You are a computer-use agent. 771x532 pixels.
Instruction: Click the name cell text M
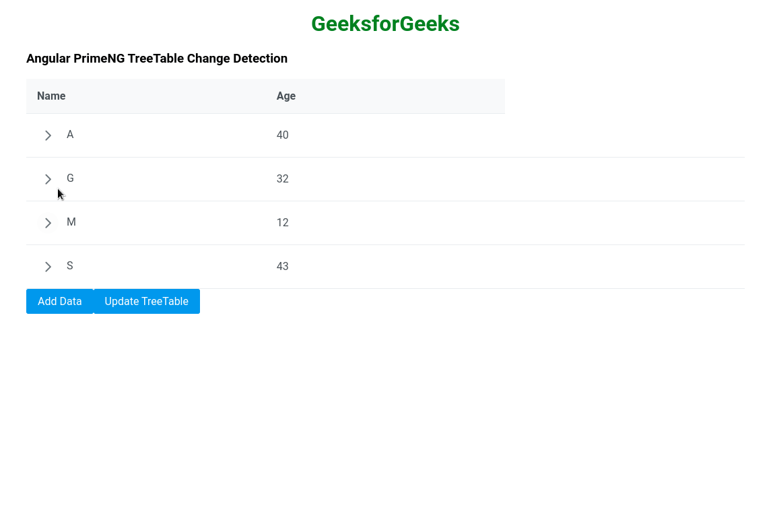71,222
